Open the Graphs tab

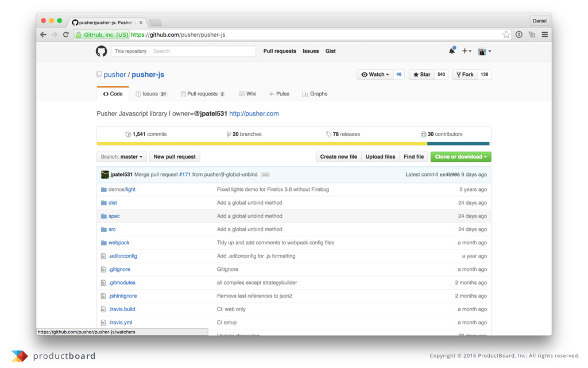point(315,94)
